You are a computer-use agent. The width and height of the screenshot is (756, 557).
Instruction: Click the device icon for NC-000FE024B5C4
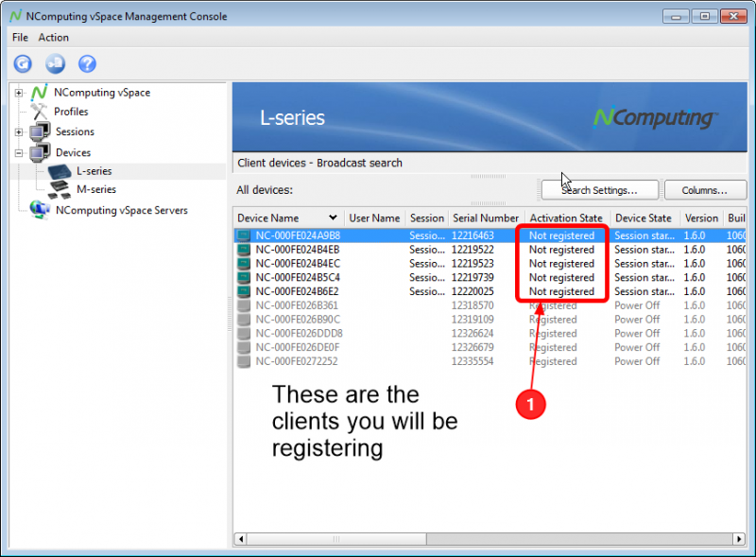click(244, 277)
